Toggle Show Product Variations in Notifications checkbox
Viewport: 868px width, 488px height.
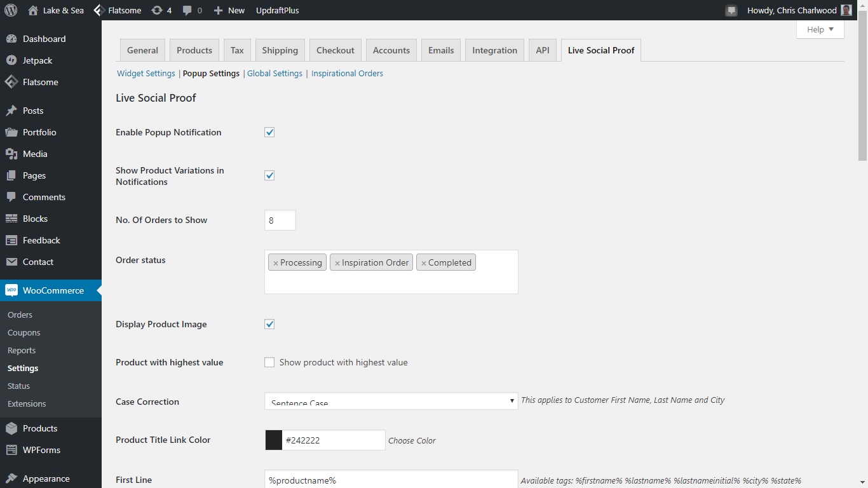(x=269, y=175)
